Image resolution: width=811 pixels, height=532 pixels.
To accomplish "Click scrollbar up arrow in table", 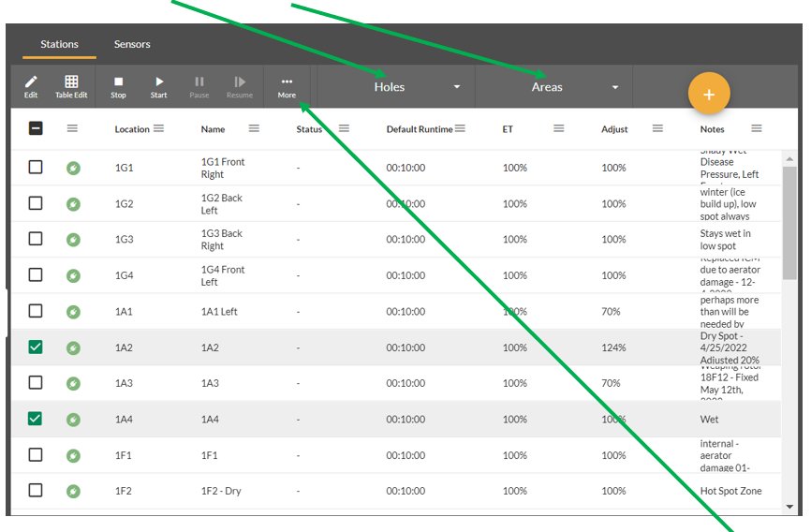I will (789, 159).
